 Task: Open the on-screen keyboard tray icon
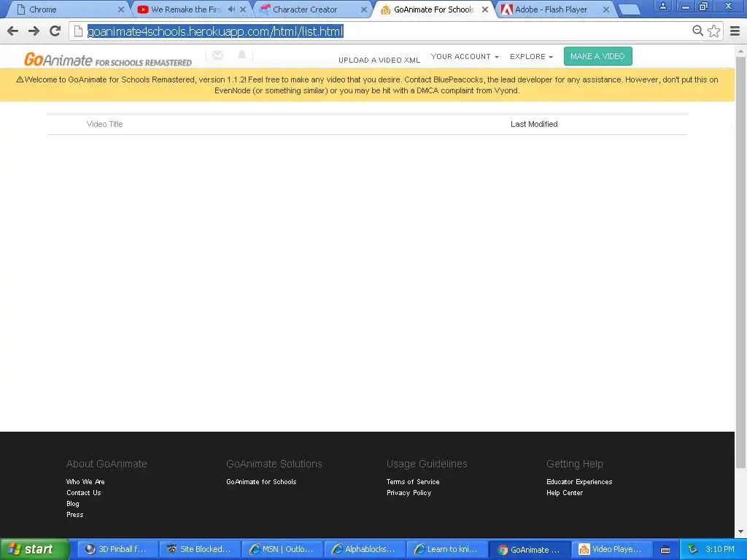[665, 550]
